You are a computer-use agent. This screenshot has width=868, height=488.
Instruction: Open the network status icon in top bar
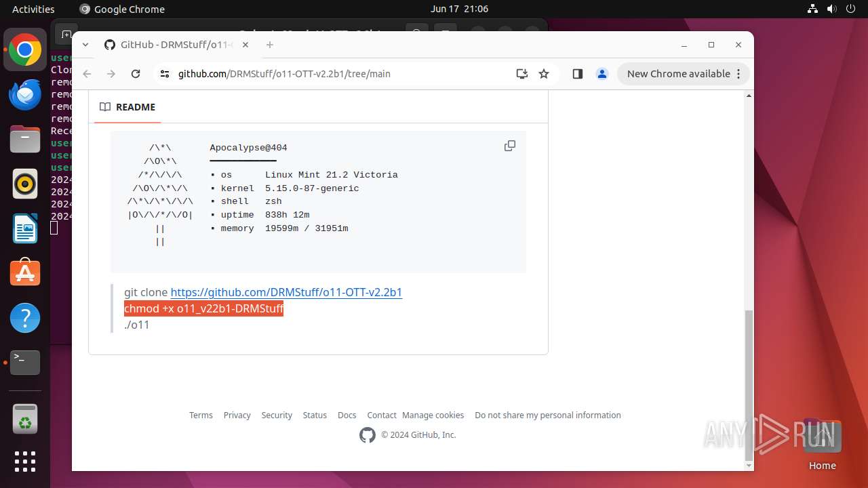[813, 9]
